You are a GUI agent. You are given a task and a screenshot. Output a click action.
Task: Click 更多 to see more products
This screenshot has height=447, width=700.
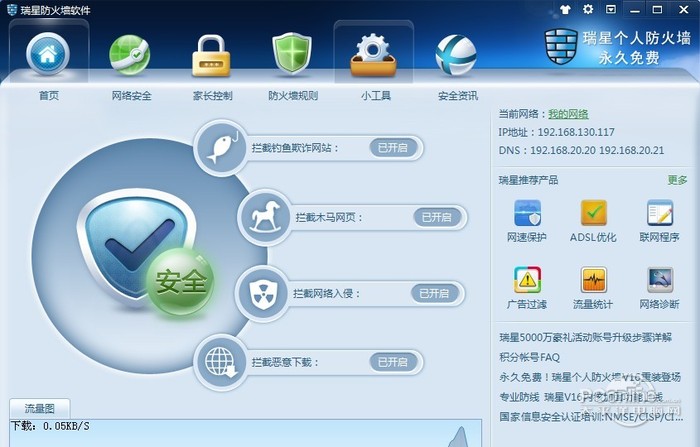tap(677, 180)
